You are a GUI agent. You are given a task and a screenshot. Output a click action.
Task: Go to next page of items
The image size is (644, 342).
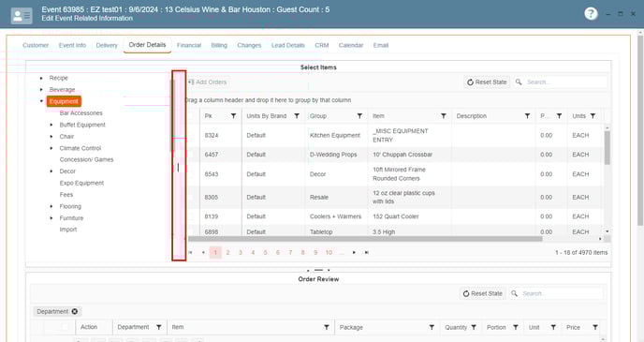[x=354, y=252]
